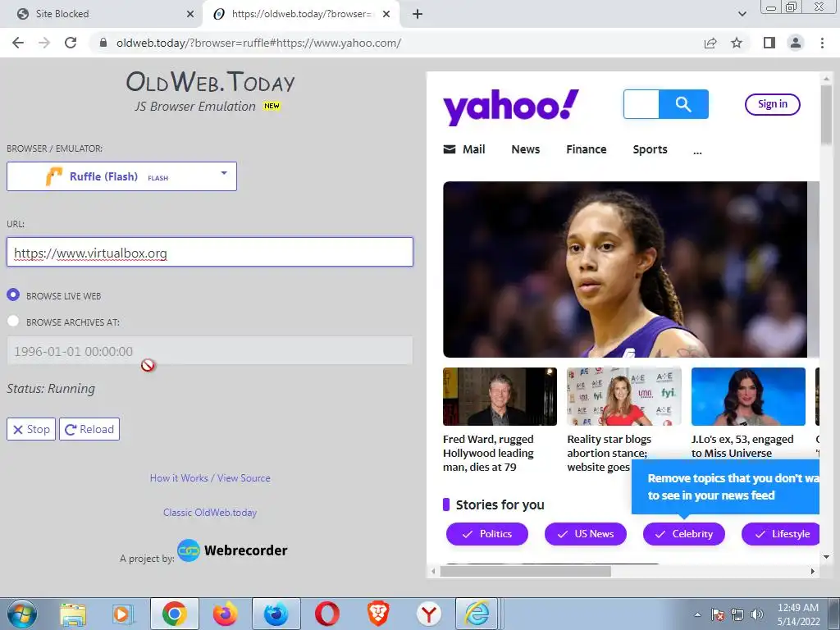Launch Opera from the taskbar
This screenshot has width=840, height=630.
[x=326, y=614]
